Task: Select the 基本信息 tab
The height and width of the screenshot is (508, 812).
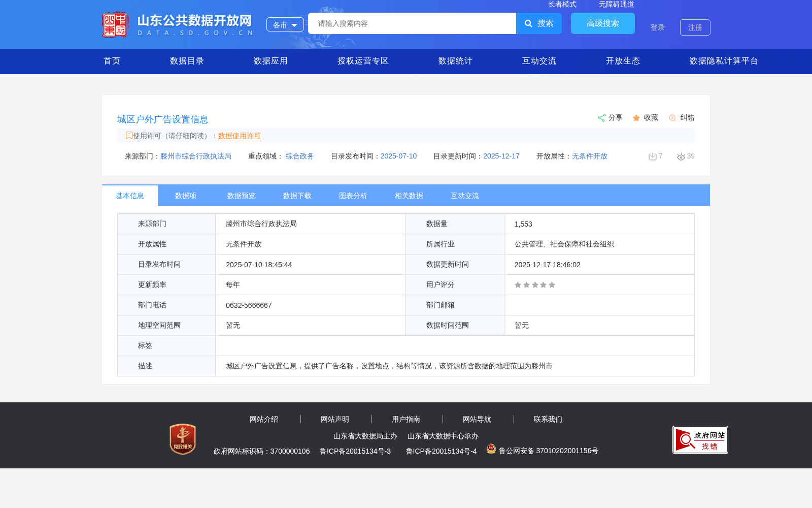Action: point(130,196)
